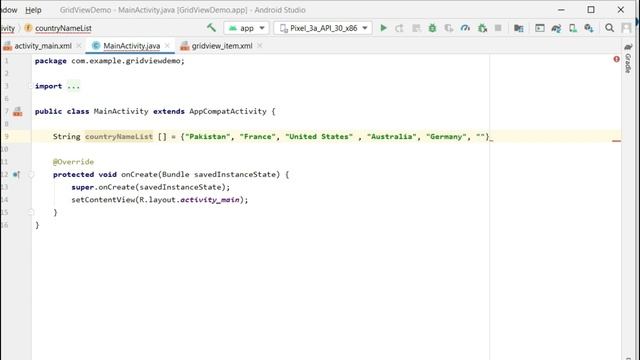The height and width of the screenshot is (360, 640).
Task: Click line number 9 in gutter
Action: coord(6,137)
